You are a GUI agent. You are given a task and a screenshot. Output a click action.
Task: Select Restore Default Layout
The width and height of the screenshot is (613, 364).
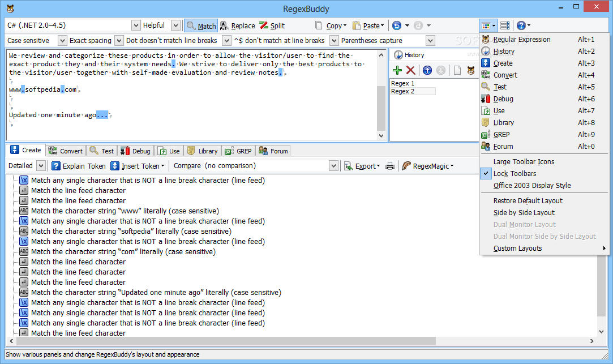[x=544, y=201]
